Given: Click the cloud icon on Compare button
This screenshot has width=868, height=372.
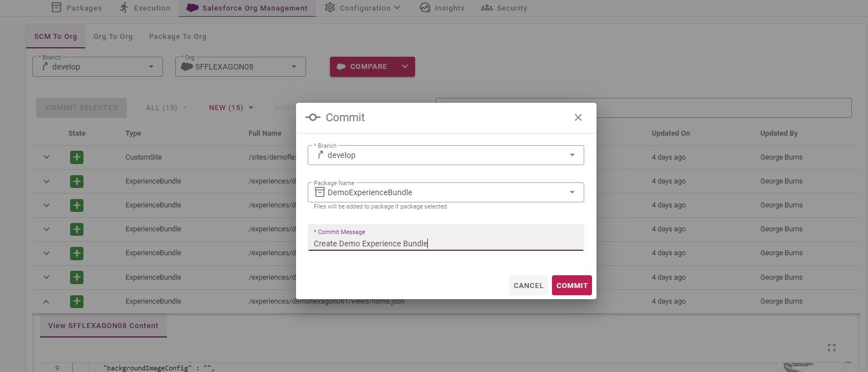Looking at the screenshot, I should (x=342, y=67).
